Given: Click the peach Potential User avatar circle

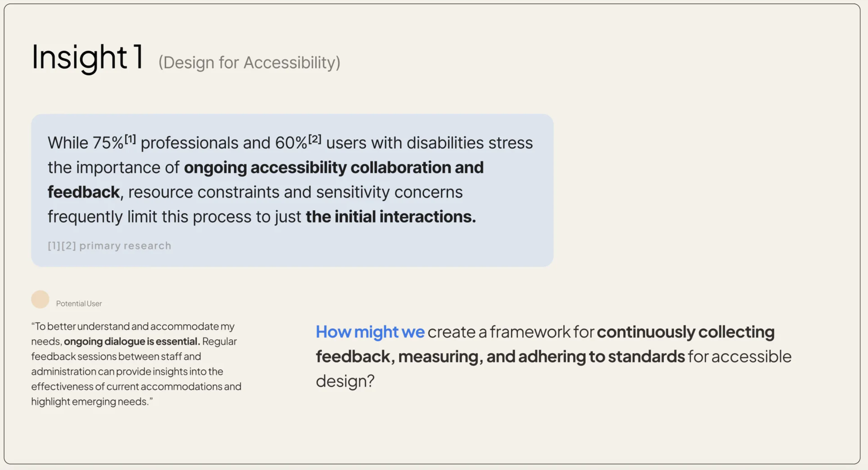Looking at the screenshot, I should click(40, 299).
